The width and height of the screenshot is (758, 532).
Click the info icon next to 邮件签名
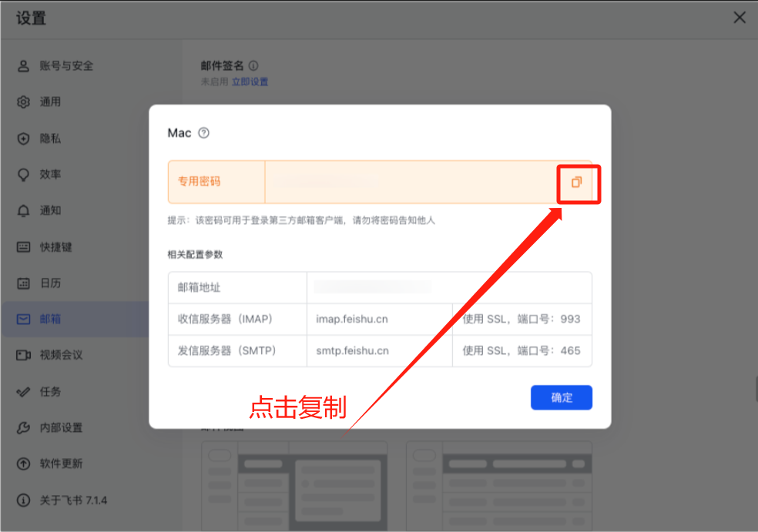253,65
